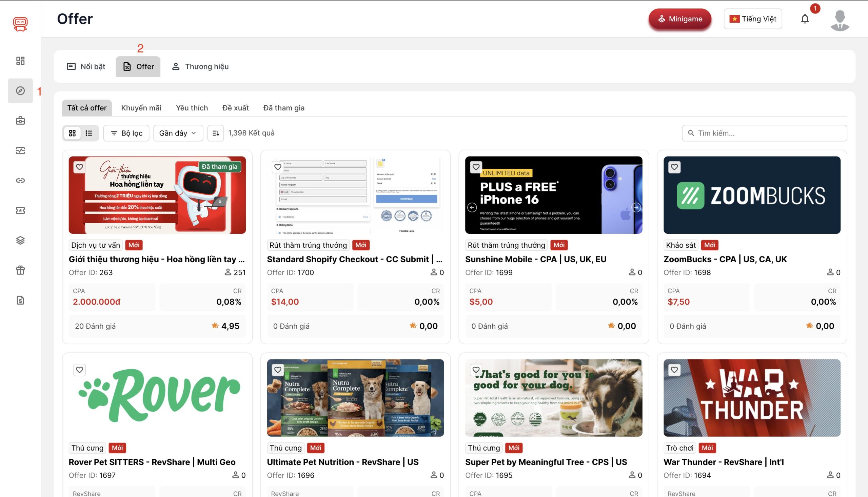Screen dimensions: 868x497
Task: Open the user profile avatar
Action: pos(840,20)
